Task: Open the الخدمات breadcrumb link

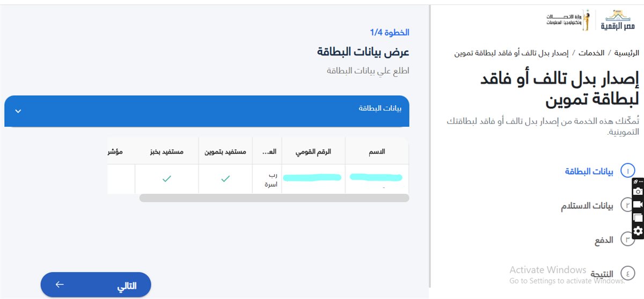Action: (x=591, y=53)
